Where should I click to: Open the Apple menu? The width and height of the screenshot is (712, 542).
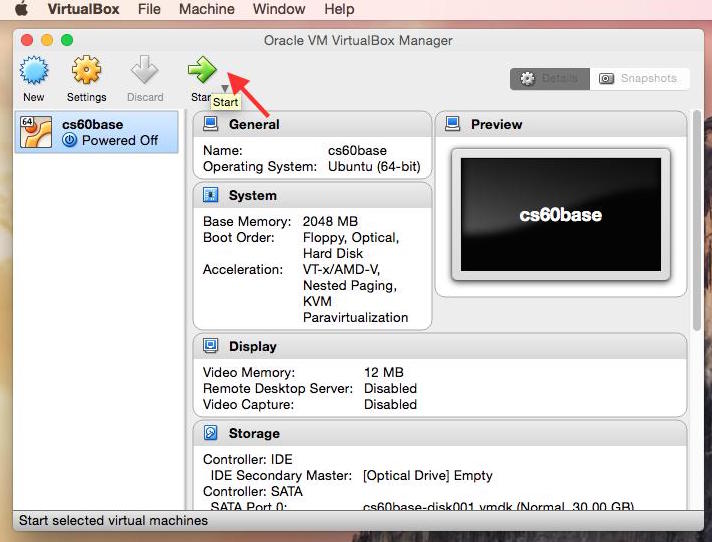[21, 9]
